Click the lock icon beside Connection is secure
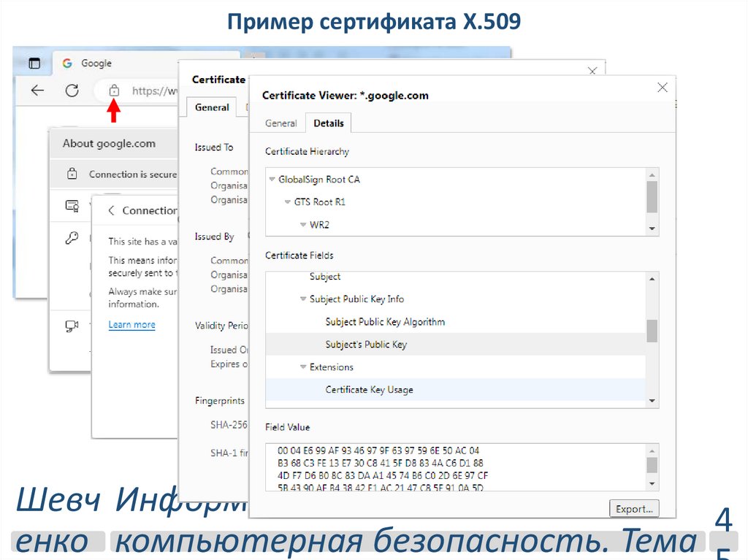748x560 pixels. coord(72,174)
